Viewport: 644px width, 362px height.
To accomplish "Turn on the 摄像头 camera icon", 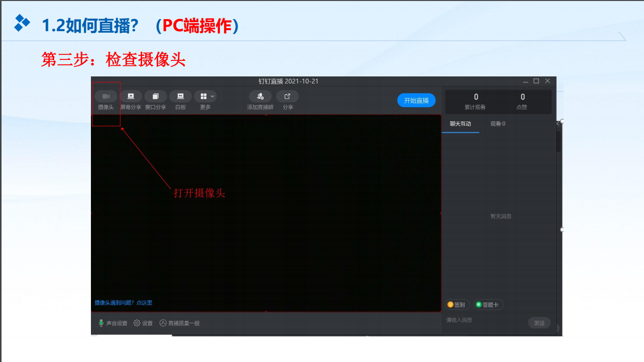I will pyautogui.click(x=106, y=97).
